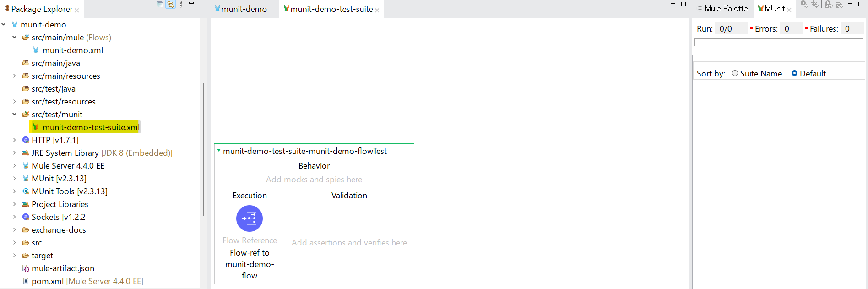Close the Package Explorer view

(77, 11)
